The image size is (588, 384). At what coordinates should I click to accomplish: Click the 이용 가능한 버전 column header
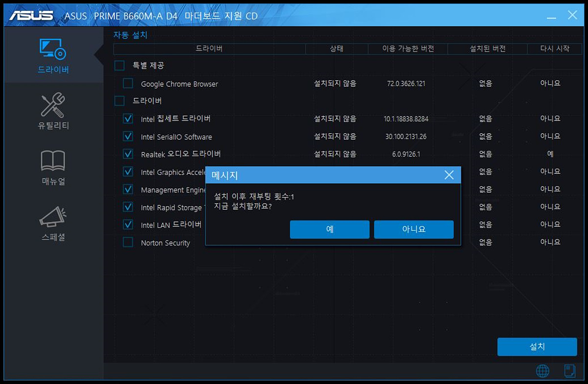point(408,48)
